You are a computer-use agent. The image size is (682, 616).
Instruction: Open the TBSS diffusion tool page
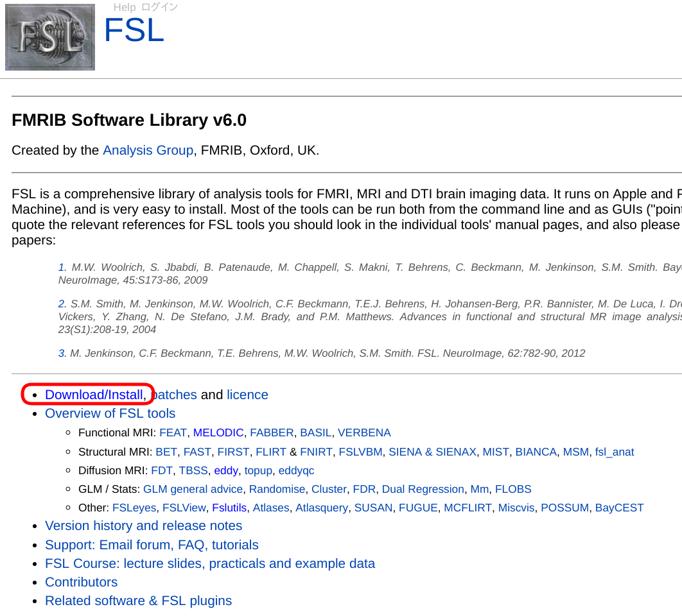click(193, 470)
